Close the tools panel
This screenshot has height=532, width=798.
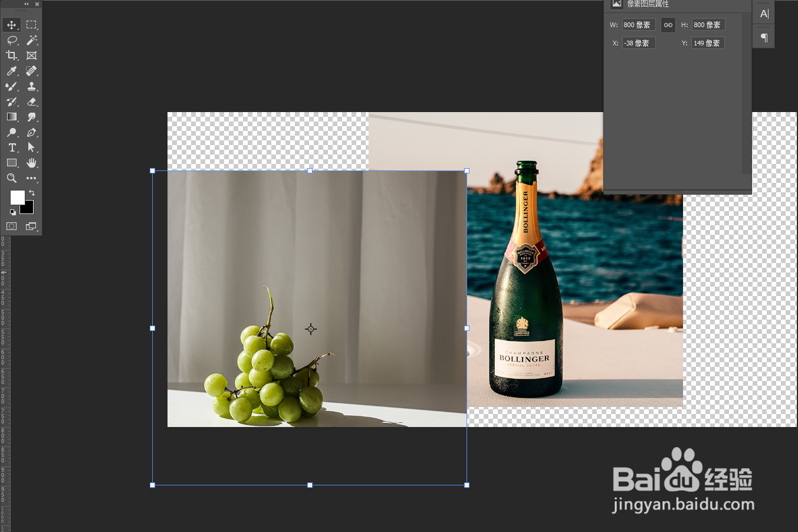37,4
